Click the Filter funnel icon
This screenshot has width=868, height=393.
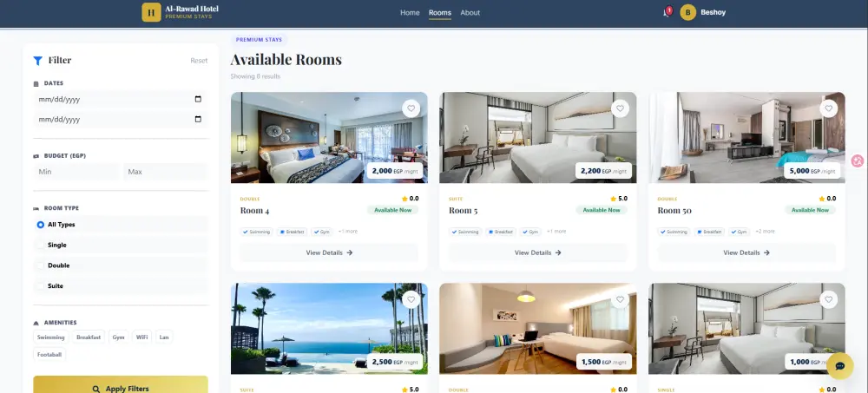[x=37, y=61]
